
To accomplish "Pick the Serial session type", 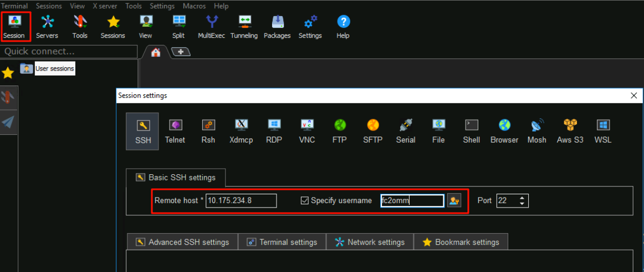I will coord(406,132).
